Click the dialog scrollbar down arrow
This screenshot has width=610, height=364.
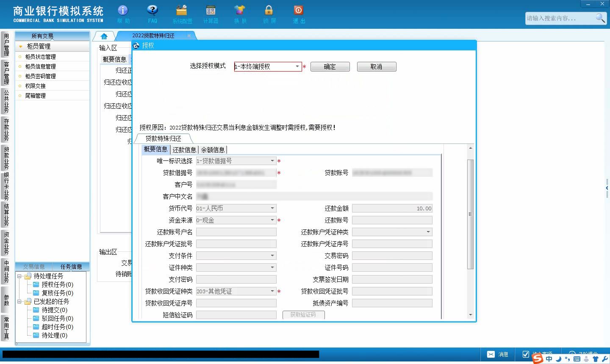point(470,315)
